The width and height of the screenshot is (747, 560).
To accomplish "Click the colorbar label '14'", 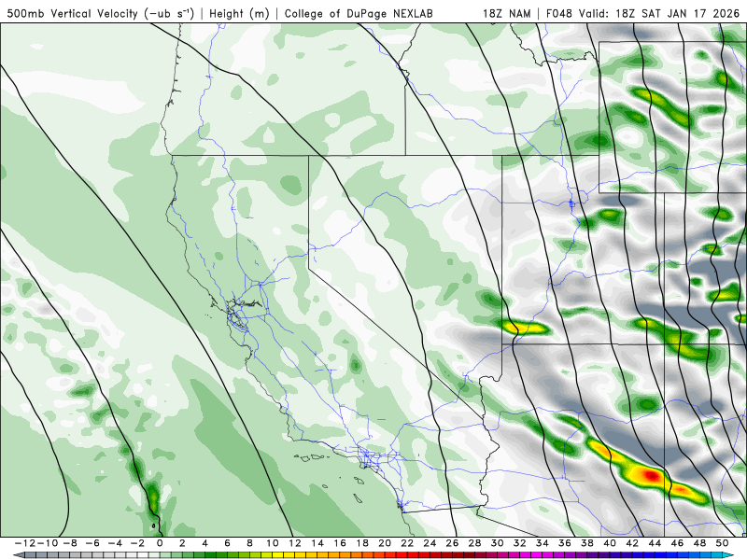I will click(x=317, y=543).
